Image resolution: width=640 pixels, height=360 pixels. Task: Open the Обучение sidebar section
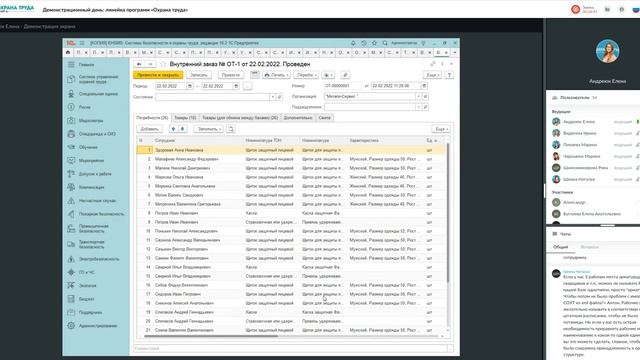point(88,147)
